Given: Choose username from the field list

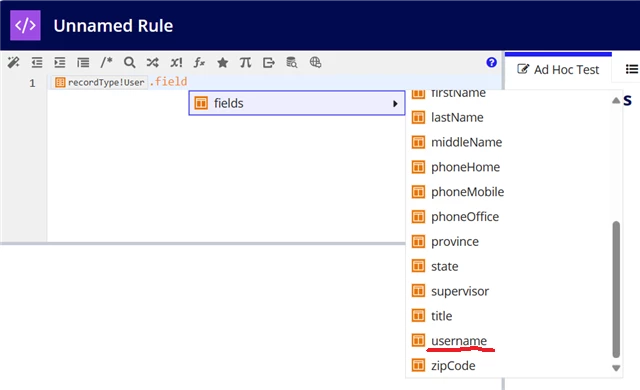Looking at the screenshot, I should [510, 341].
